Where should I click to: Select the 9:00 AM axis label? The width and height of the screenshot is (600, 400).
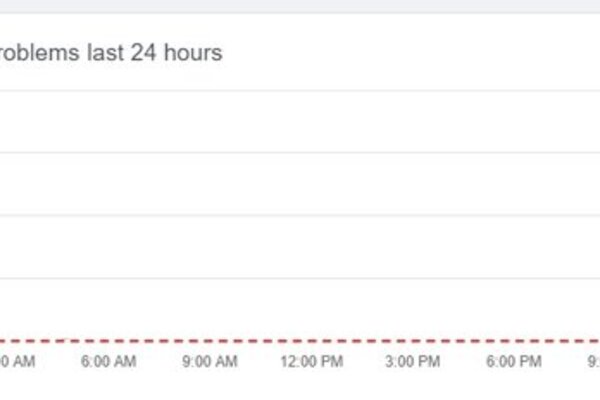pyautogui.click(x=210, y=361)
